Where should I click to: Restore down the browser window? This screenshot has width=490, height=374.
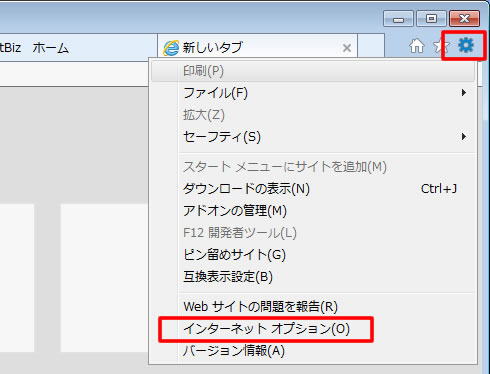tap(431, 18)
